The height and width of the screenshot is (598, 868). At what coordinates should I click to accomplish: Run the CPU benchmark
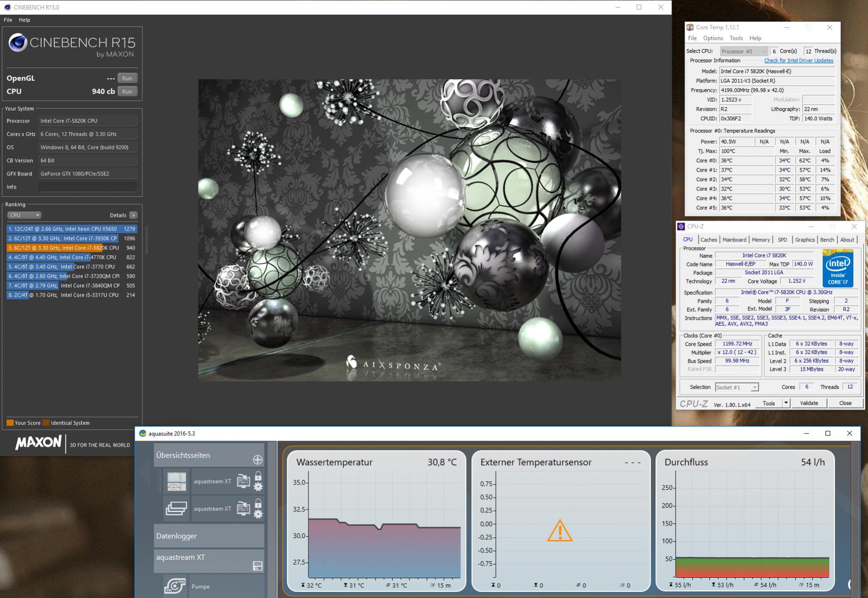tap(127, 92)
